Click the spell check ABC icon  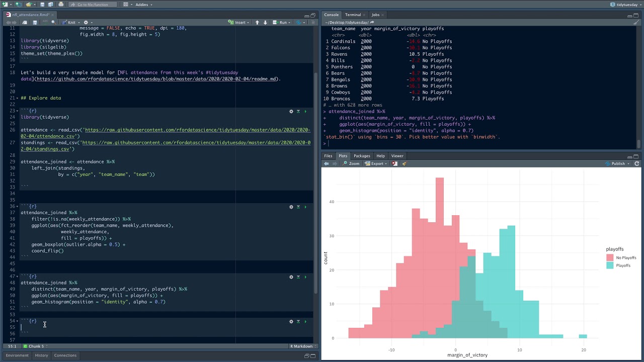45,22
